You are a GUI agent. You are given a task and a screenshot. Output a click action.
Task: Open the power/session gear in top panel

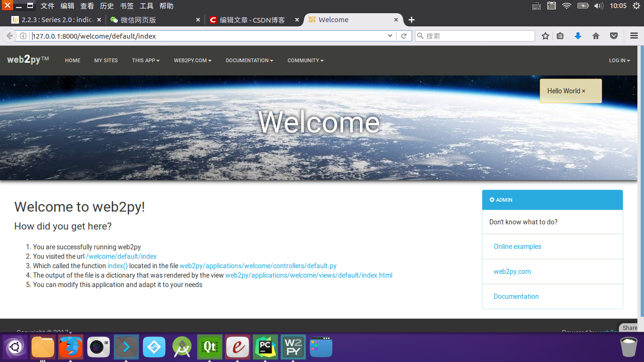point(636,6)
